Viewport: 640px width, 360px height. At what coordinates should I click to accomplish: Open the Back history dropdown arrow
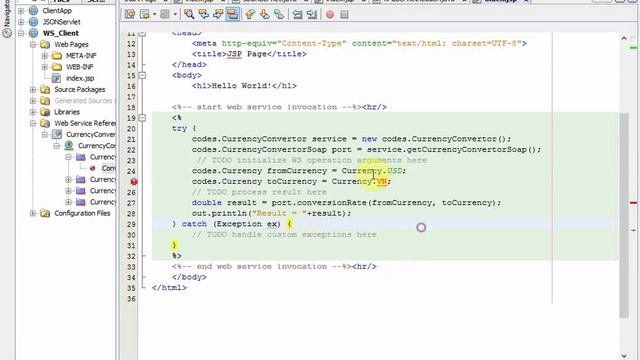pyautogui.click(x=154, y=15)
